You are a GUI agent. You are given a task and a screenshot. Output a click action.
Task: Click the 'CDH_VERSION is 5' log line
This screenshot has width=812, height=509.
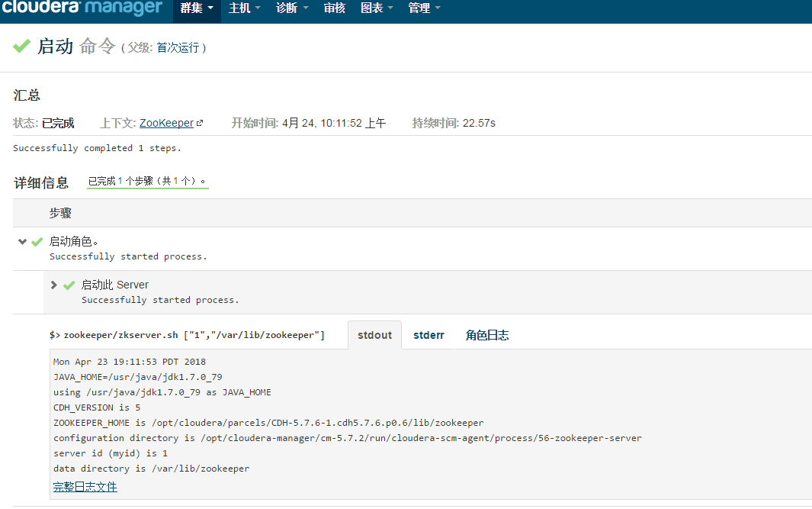(x=97, y=408)
